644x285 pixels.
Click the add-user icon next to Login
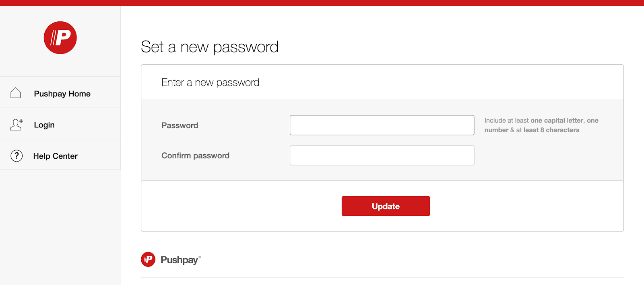tap(16, 124)
